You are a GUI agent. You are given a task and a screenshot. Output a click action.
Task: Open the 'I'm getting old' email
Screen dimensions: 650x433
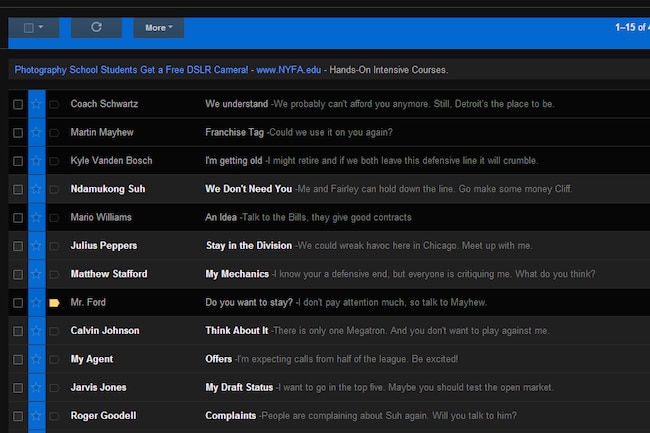click(234, 160)
